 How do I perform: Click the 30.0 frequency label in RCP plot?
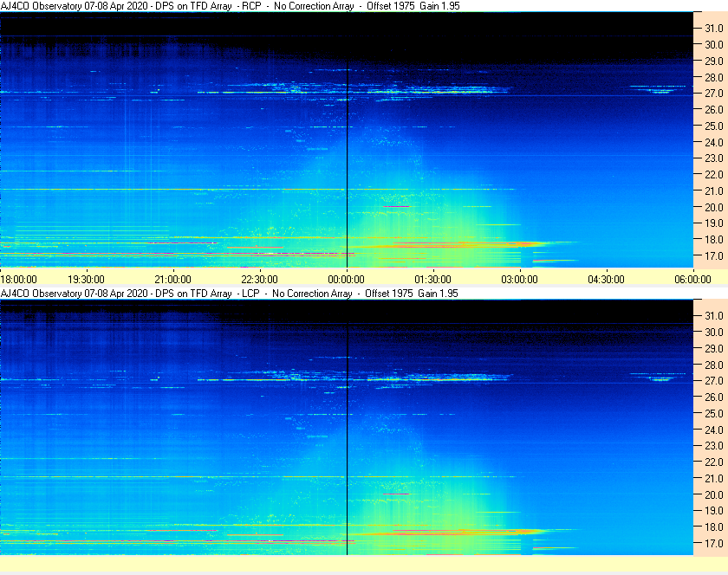(714, 44)
